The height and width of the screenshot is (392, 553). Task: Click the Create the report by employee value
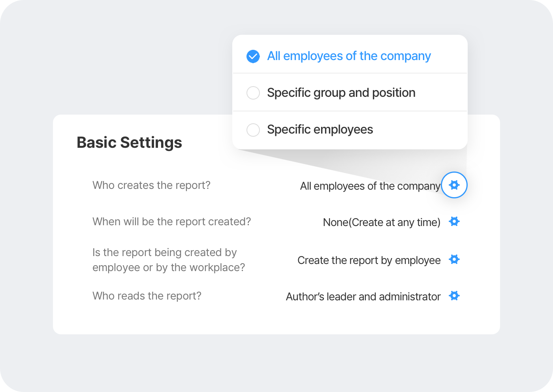369,260
